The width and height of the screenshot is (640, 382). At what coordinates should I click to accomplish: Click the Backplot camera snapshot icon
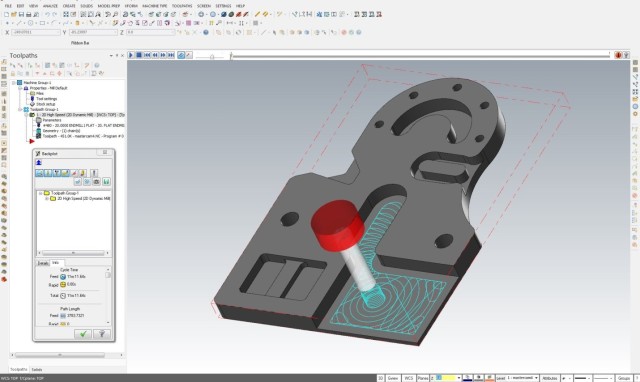[96, 182]
